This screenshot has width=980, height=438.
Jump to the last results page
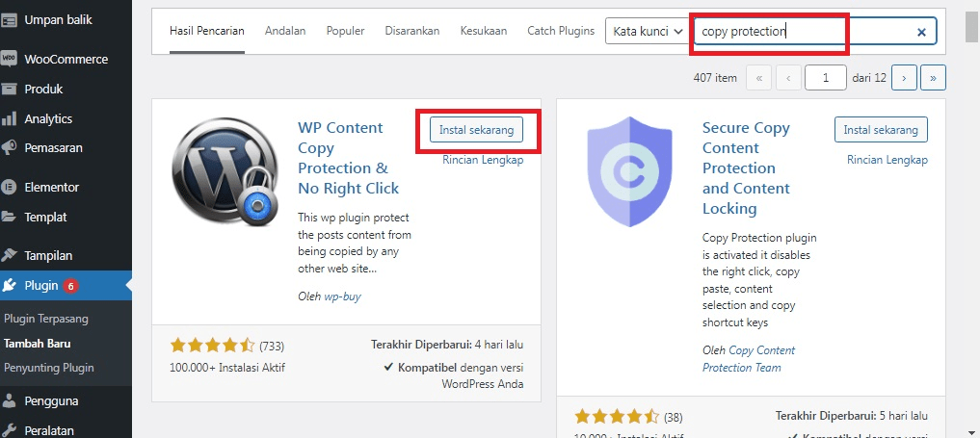tap(933, 78)
